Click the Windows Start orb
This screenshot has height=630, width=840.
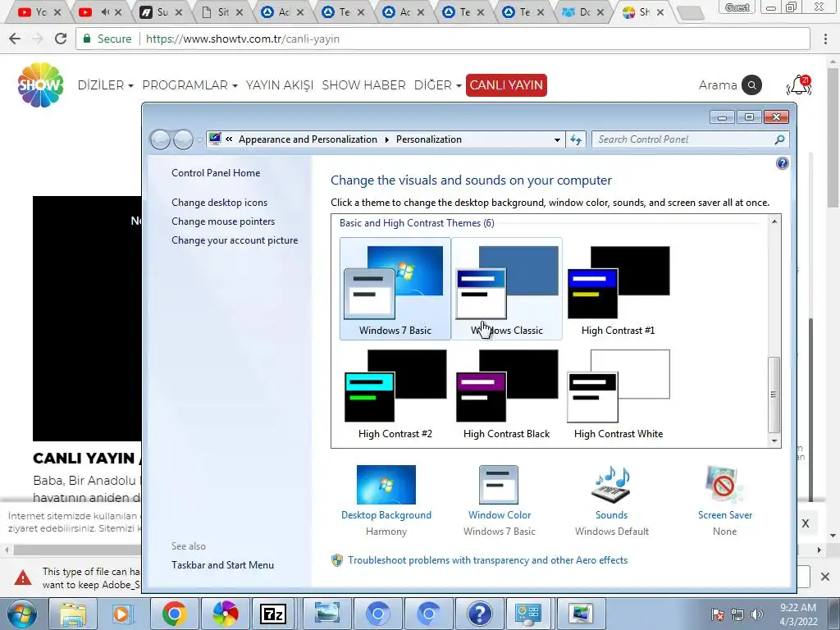pos(22,614)
